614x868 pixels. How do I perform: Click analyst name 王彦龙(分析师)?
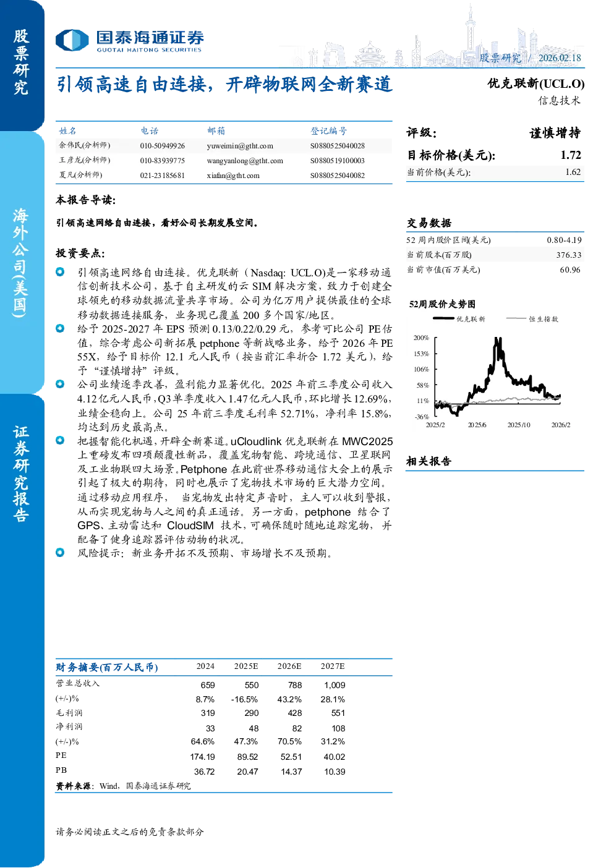[85, 160]
